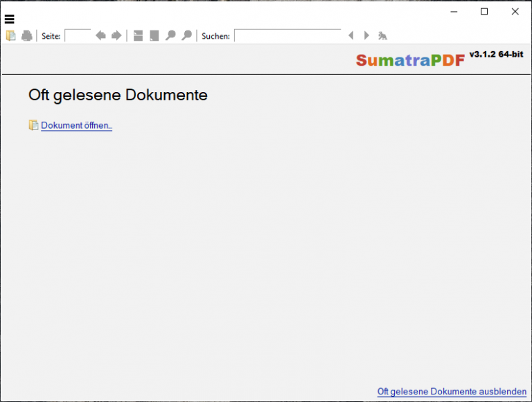This screenshot has width=532, height=402.
Task: Click the Find Previous triangle button
Action: point(351,35)
